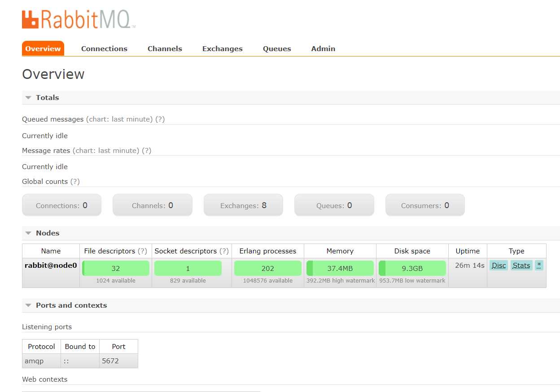
Task: Click the uptime value 26m 14s
Action: (470, 265)
